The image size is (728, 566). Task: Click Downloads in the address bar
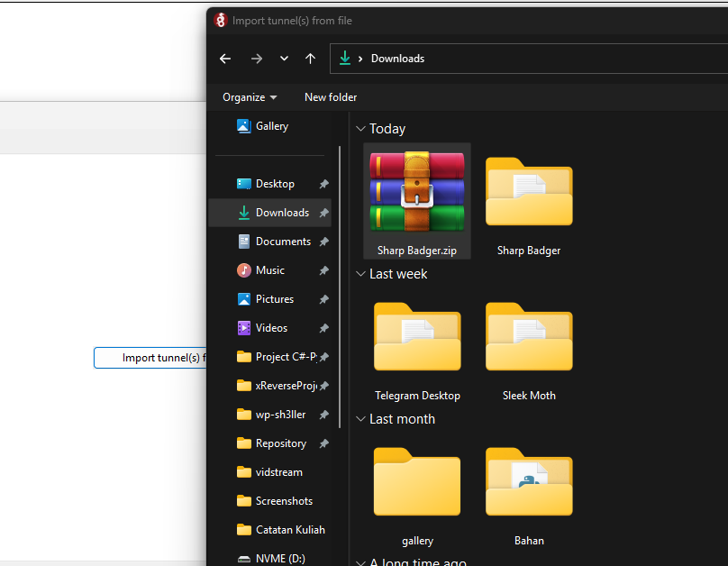pos(397,59)
